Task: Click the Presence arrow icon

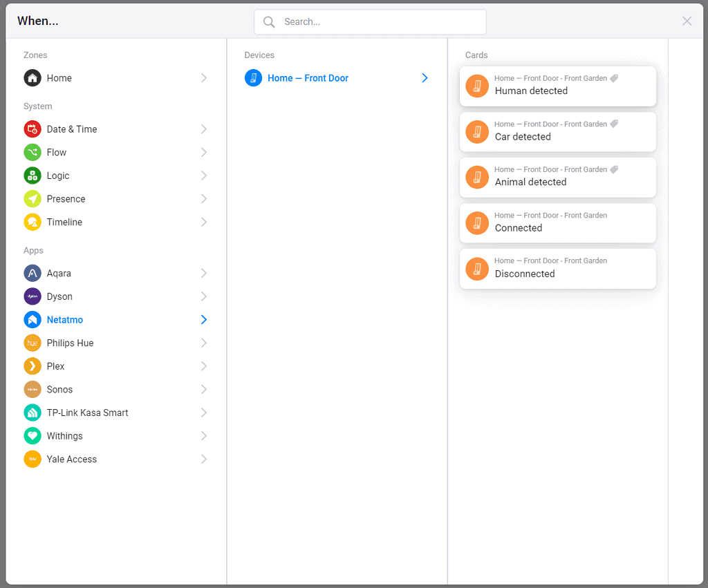Action: [32, 199]
